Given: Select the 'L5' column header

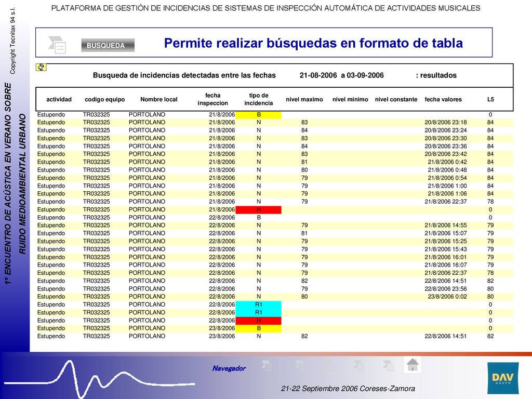Looking at the screenshot, I should point(490,99).
